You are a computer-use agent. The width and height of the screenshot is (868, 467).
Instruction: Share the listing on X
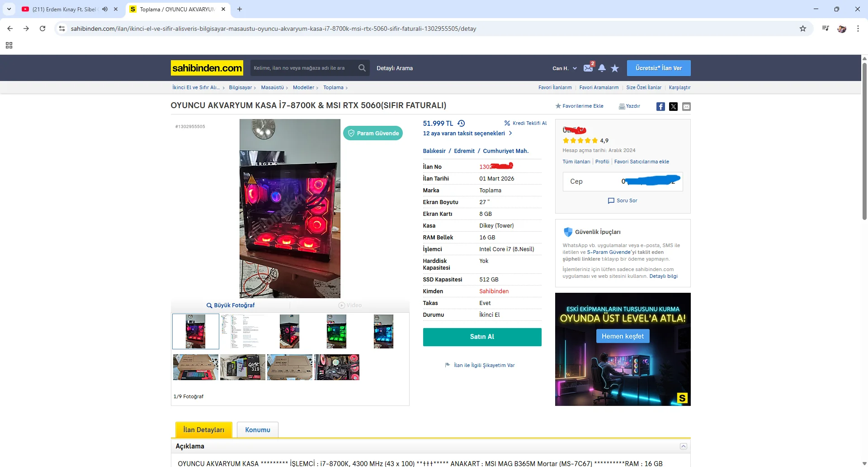673,106
